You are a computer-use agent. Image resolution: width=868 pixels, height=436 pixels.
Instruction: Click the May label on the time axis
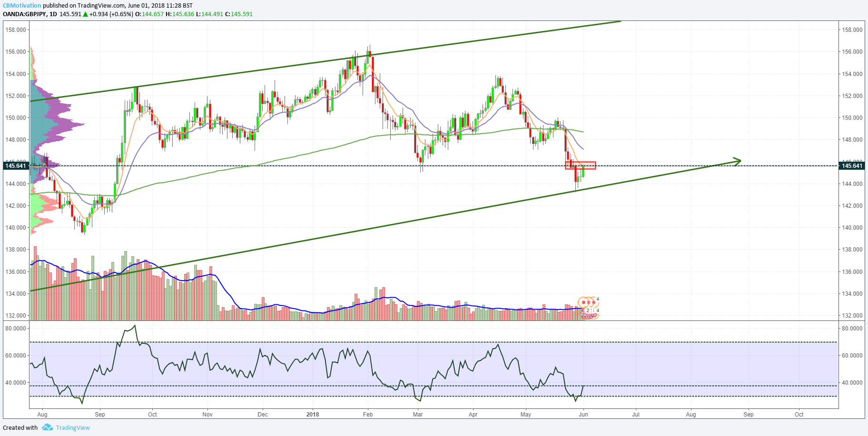coord(526,415)
